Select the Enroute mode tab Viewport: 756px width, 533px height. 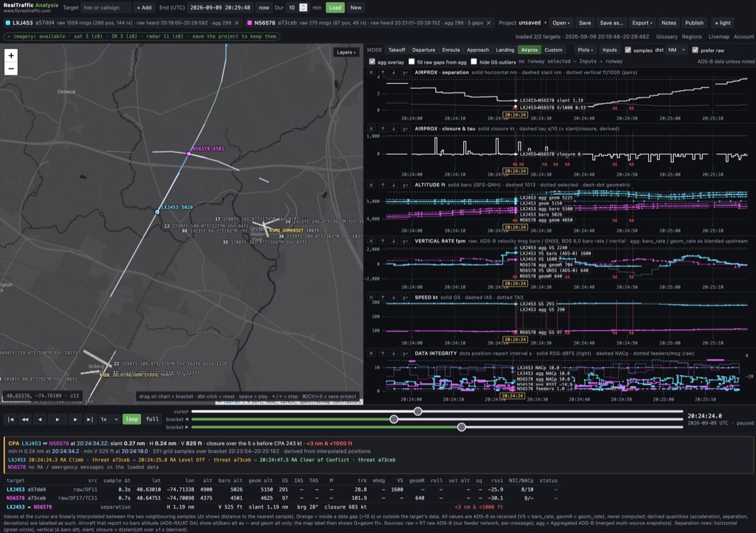click(x=451, y=50)
